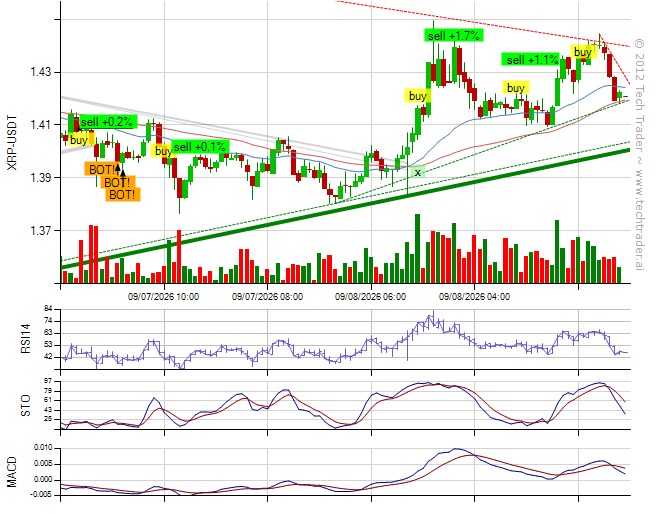Click the lowest orange BOT! label
The image size is (657, 514).
(x=122, y=194)
